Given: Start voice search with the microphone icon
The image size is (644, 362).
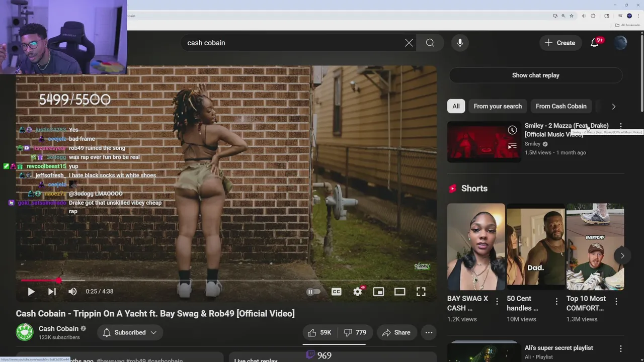Looking at the screenshot, I should tap(460, 43).
